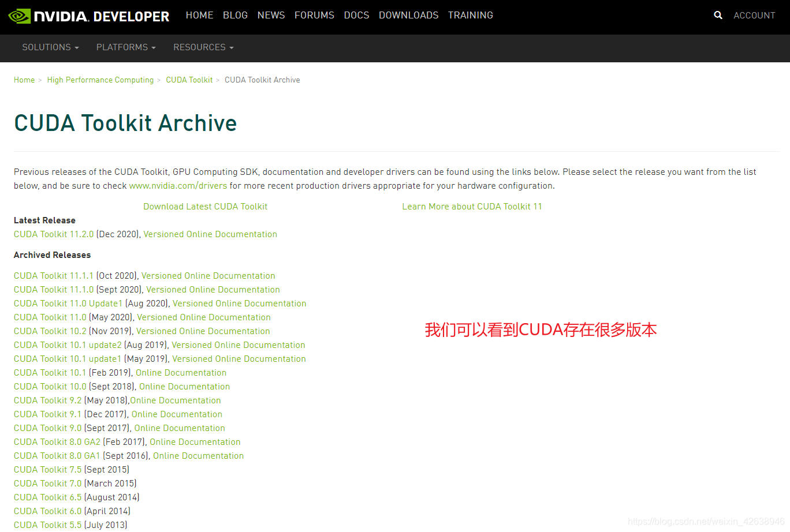This screenshot has height=532, width=790.
Task: Open Online Documentation for 8.0 GA2
Action: (195, 442)
